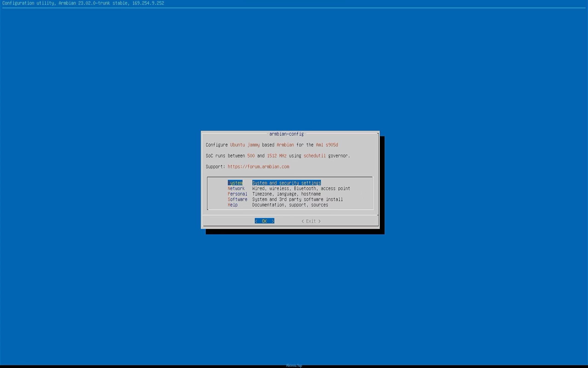Click the 'Ubuntu jammy' text
The height and width of the screenshot is (368, 588).
coord(245,145)
